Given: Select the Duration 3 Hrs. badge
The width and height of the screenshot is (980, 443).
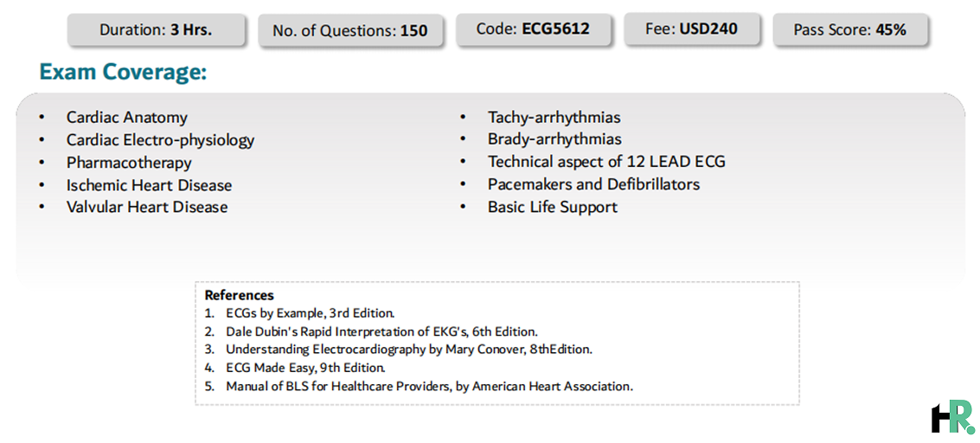Looking at the screenshot, I should pyautogui.click(x=156, y=30).
